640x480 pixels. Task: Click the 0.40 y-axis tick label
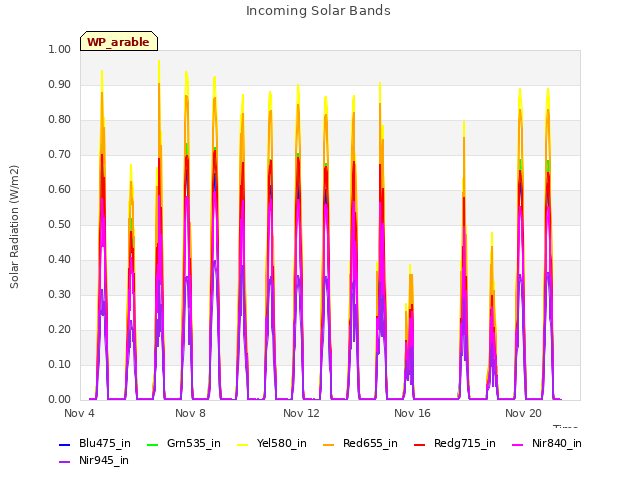[60, 260]
